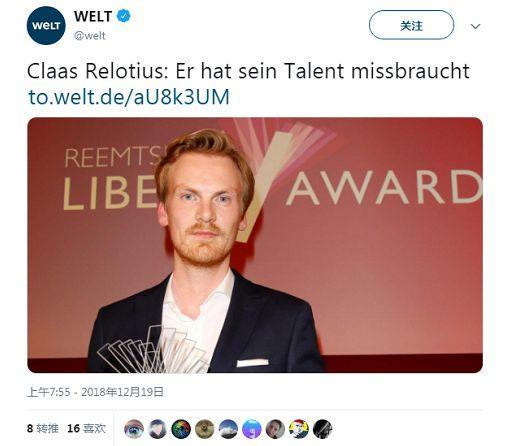View the 8 转推 retweets list
509x446 pixels.
pos(43,428)
